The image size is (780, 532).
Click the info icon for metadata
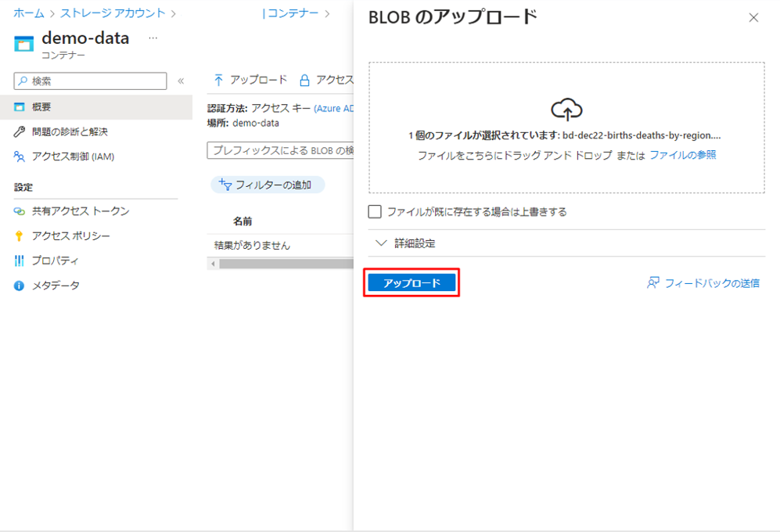click(19, 286)
